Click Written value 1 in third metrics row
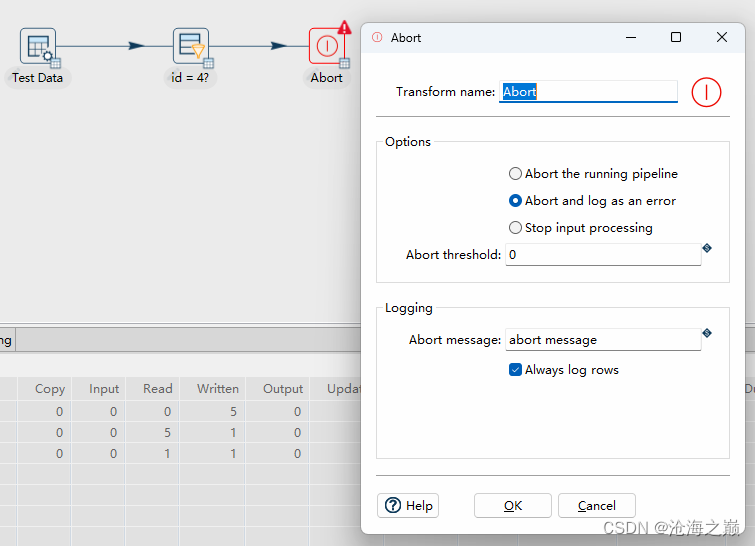 (x=233, y=454)
